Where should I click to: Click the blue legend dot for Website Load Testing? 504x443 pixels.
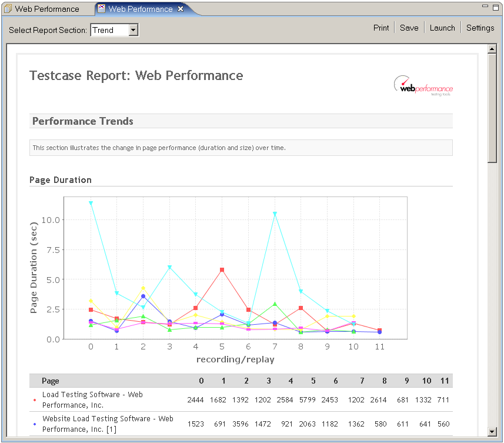[35, 424]
